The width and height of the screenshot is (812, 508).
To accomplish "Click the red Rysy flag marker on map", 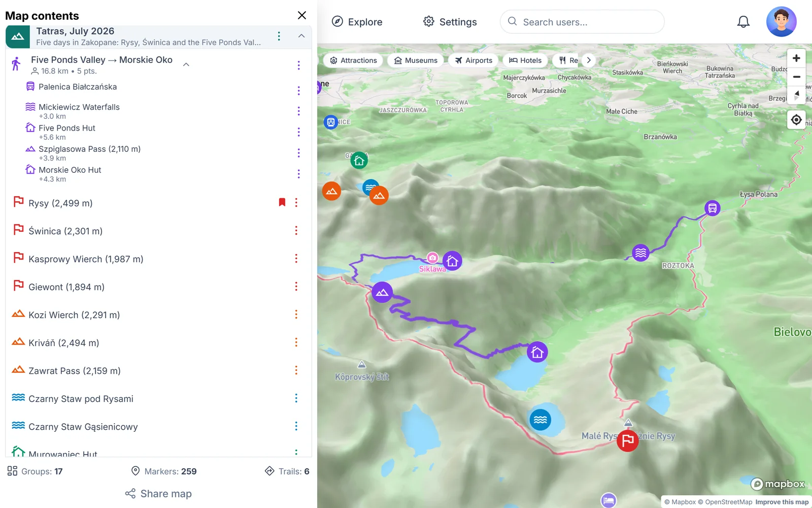I will (628, 440).
